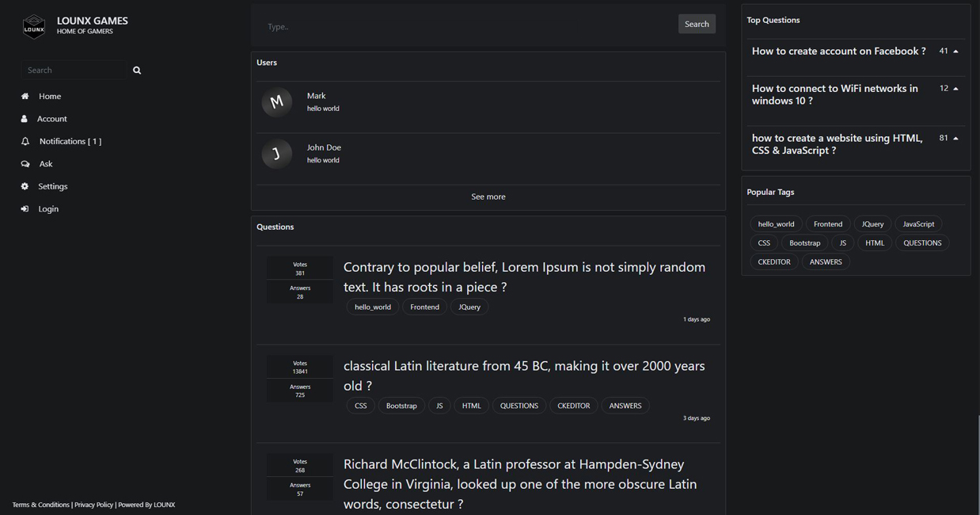Click the LOUNX hexagon logo icon

(34, 27)
